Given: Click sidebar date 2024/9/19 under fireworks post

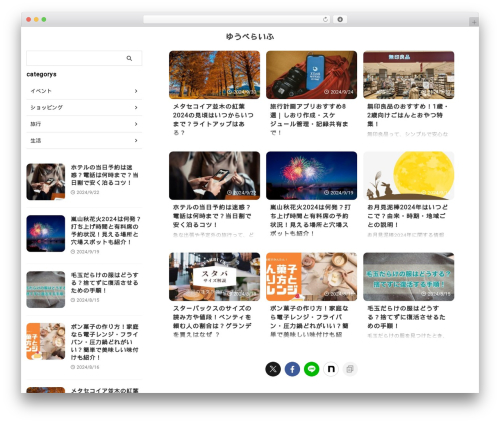Looking at the screenshot, I should 85,252.
